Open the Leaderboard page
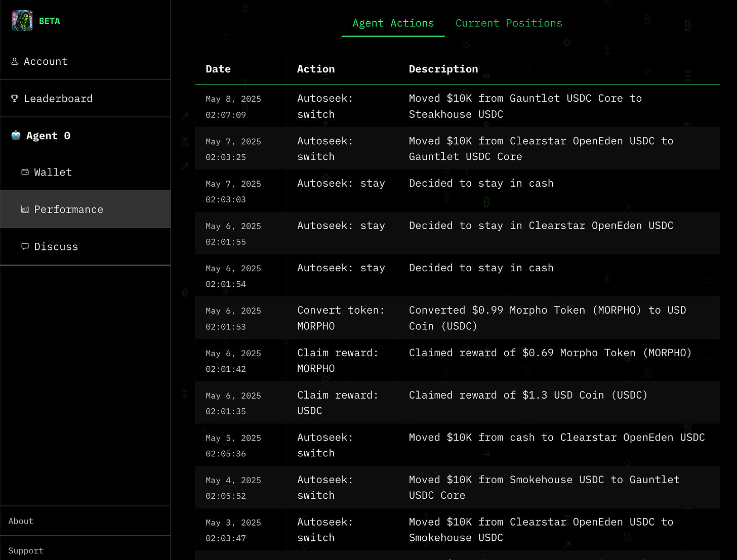 (85, 99)
